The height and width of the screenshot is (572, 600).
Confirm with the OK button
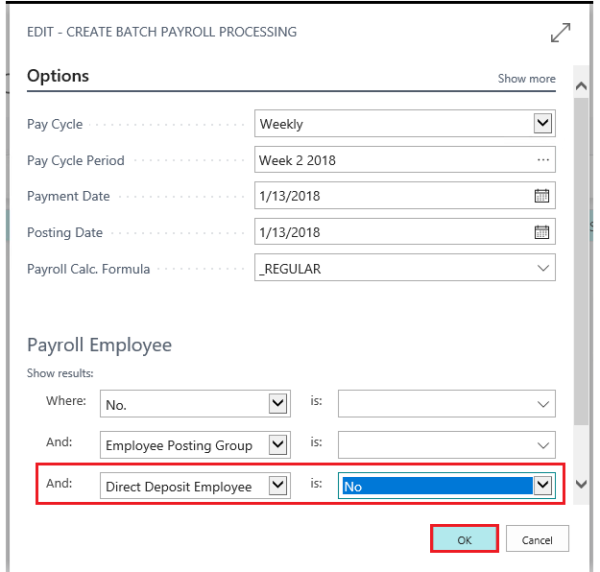click(x=464, y=538)
